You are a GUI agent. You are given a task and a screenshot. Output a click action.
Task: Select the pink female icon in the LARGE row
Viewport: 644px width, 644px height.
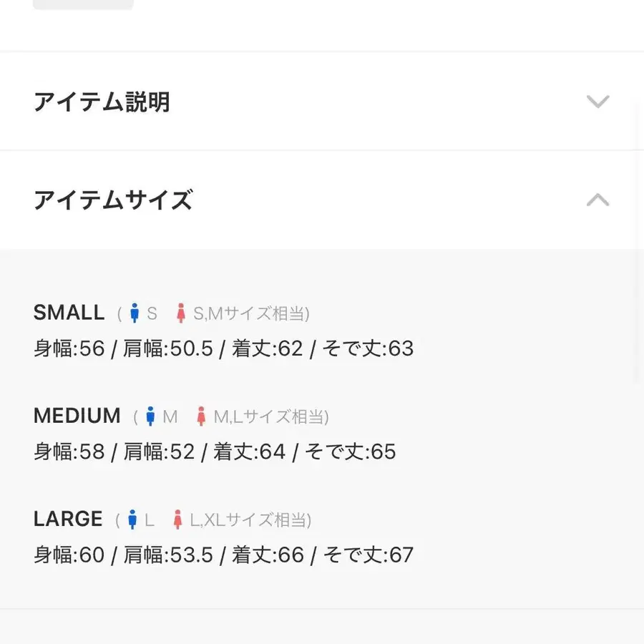[177, 519]
